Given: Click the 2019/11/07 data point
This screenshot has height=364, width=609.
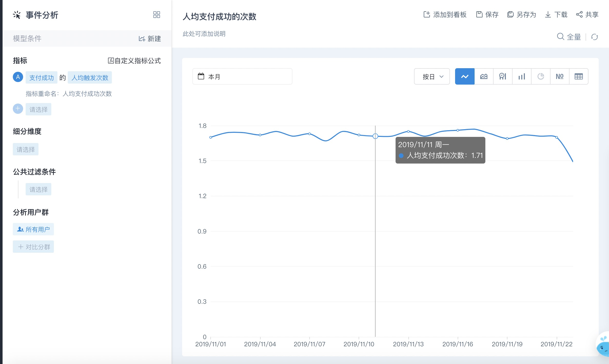Looking at the screenshot, I should point(310,134).
